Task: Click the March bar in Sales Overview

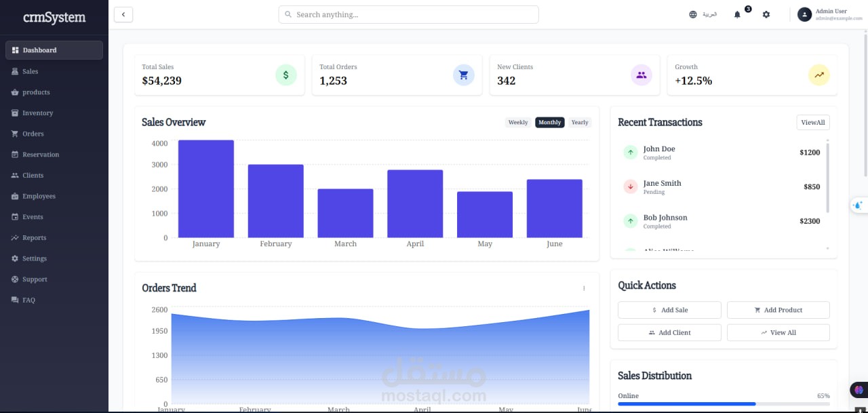Action: (x=345, y=214)
